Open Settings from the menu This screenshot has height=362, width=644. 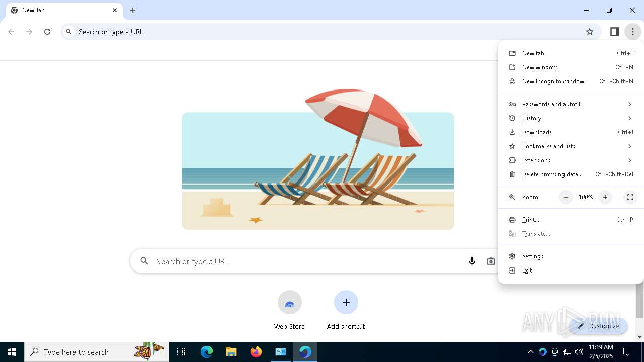(571, 256)
